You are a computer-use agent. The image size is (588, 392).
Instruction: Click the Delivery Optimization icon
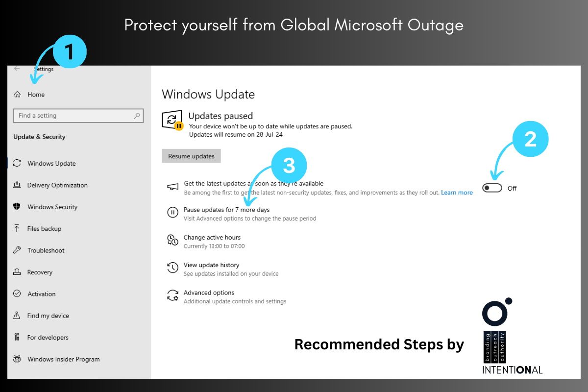pyautogui.click(x=17, y=185)
